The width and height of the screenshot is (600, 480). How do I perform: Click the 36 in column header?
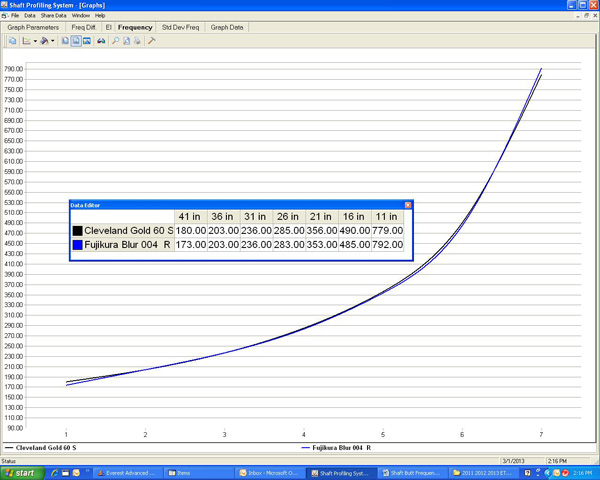pyautogui.click(x=223, y=217)
